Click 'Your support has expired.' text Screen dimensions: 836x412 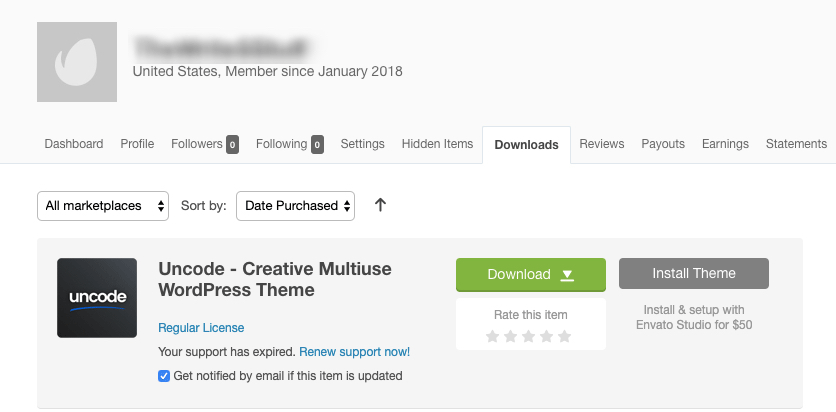pyautogui.click(x=227, y=352)
